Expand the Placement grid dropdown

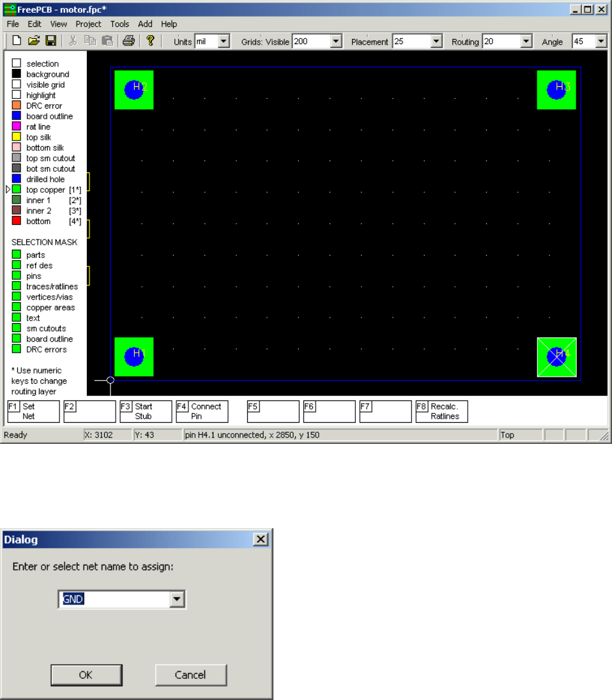pyautogui.click(x=436, y=42)
